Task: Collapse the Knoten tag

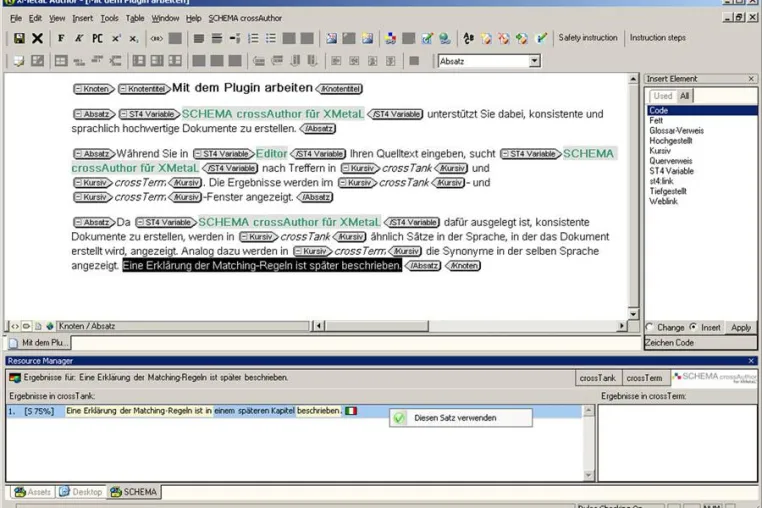Action: tap(78, 89)
